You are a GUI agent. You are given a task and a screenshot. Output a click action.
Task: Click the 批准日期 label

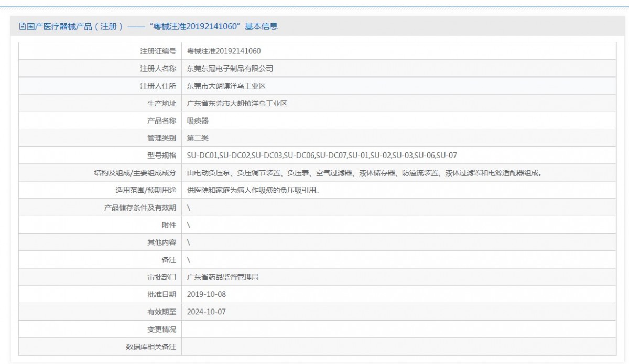[161, 294]
